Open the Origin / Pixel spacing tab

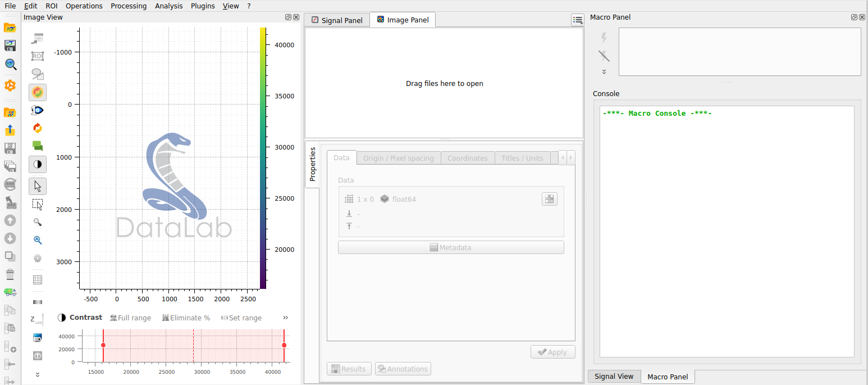coord(398,158)
